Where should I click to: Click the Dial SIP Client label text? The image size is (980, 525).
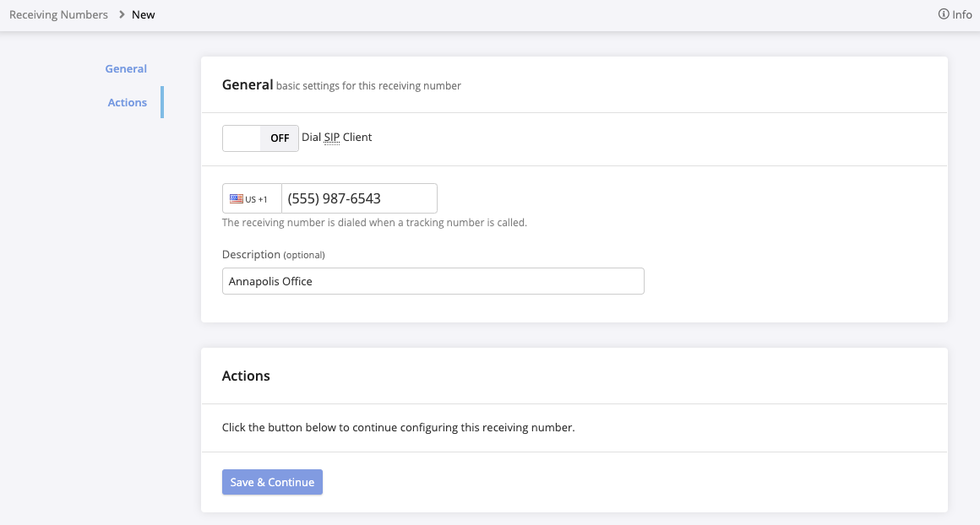[336, 137]
